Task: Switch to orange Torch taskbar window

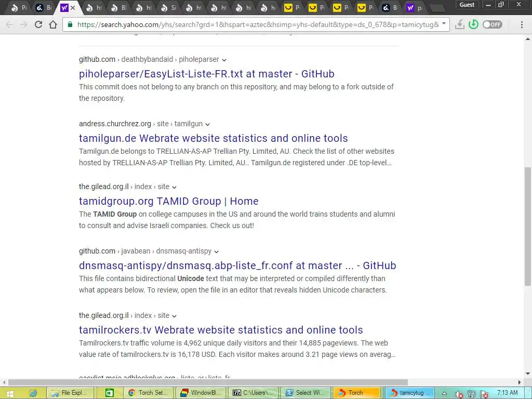Action: coord(357,393)
